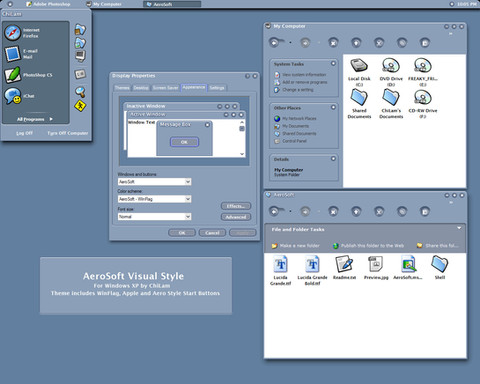Switch to the Screen Saver tab
Image resolution: width=480 pixels, height=384 pixels.
click(165, 88)
